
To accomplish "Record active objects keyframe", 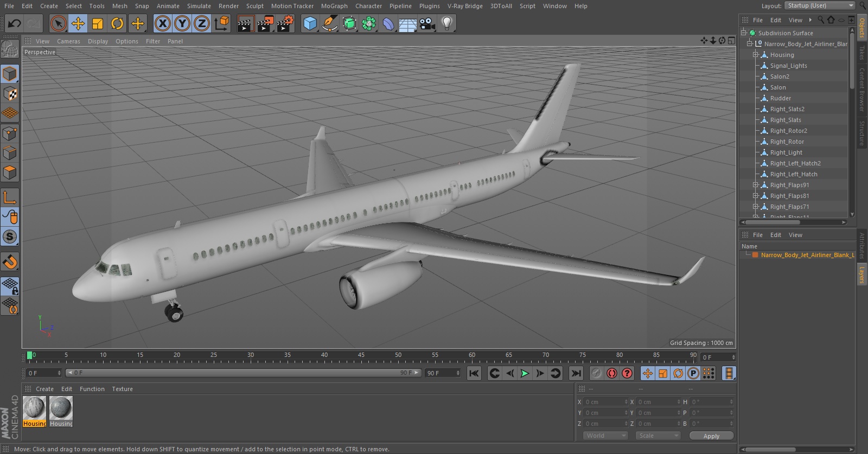I will [596, 373].
